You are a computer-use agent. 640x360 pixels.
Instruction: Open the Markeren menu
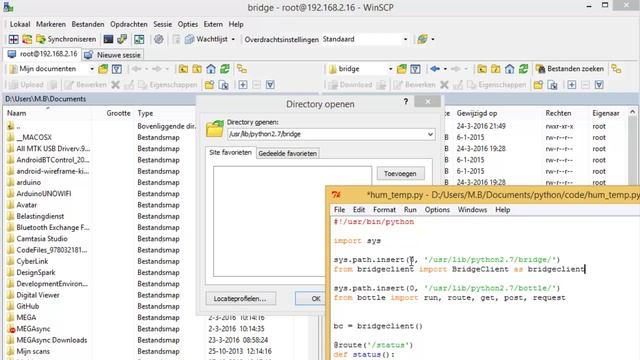[x=51, y=24]
